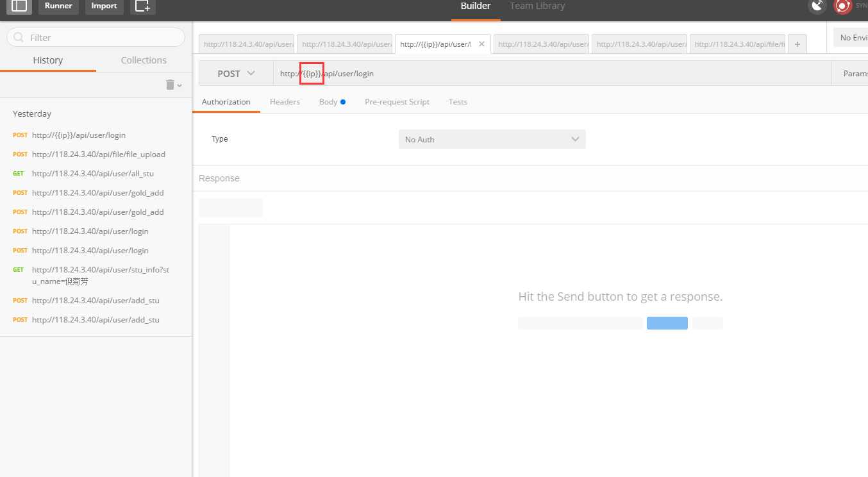868x477 pixels.
Task: Expand the No Environment dropdown
Action: [x=851, y=38]
